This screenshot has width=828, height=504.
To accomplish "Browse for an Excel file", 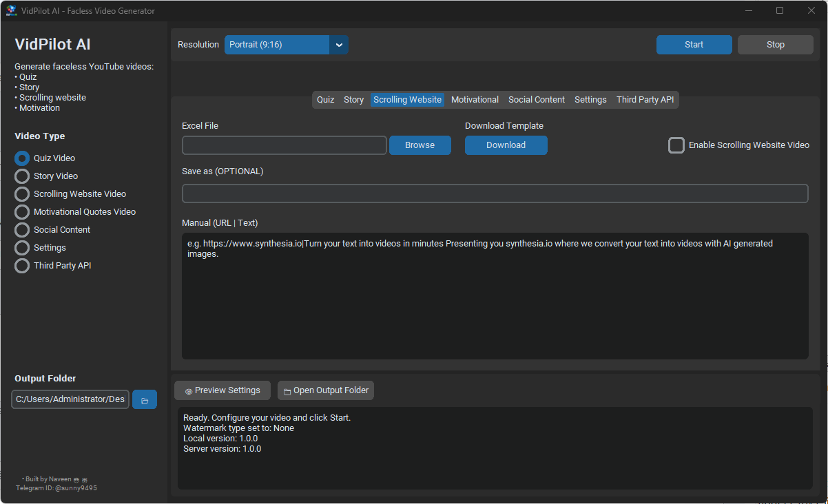I will pyautogui.click(x=420, y=145).
